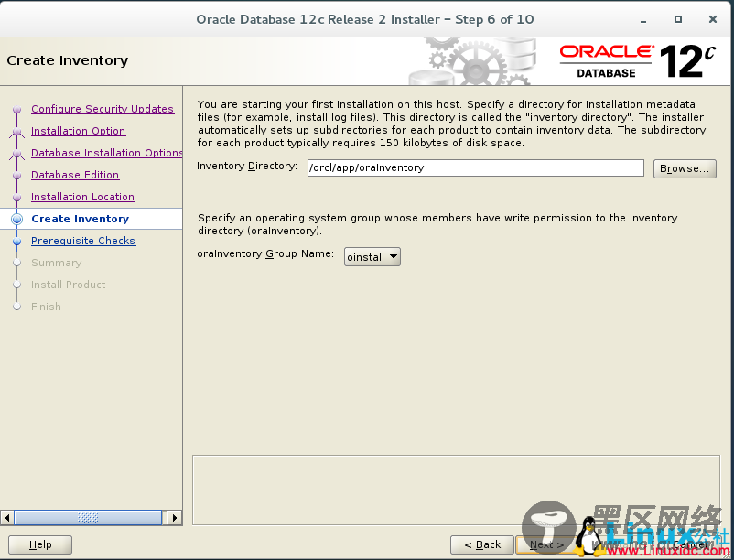Click the left scroll arrow in sidebar
The width and height of the screenshot is (734, 560).
tap(6, 517)
